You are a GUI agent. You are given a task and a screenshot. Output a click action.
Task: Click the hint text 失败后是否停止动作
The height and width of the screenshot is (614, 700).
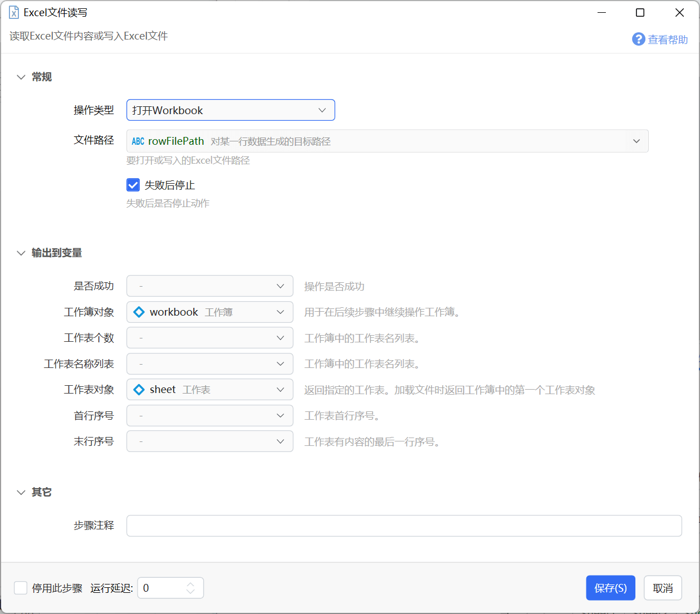168,203
